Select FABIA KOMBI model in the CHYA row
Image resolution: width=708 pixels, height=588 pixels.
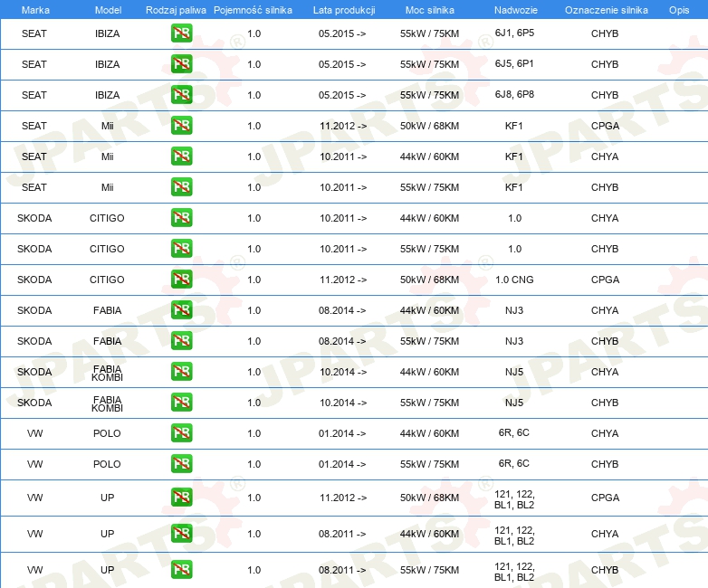click(108, 373)
